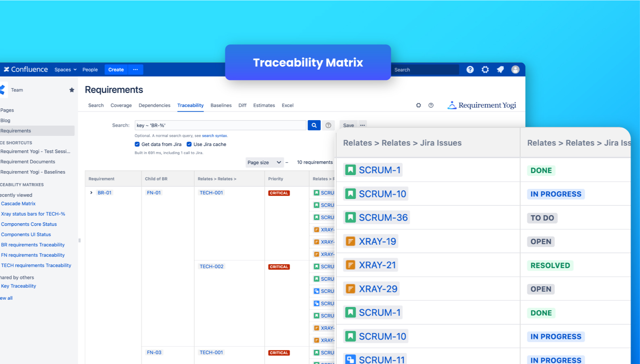Star the Team space
Viewport: 640px width, 364px height.
tap(72, 90)
